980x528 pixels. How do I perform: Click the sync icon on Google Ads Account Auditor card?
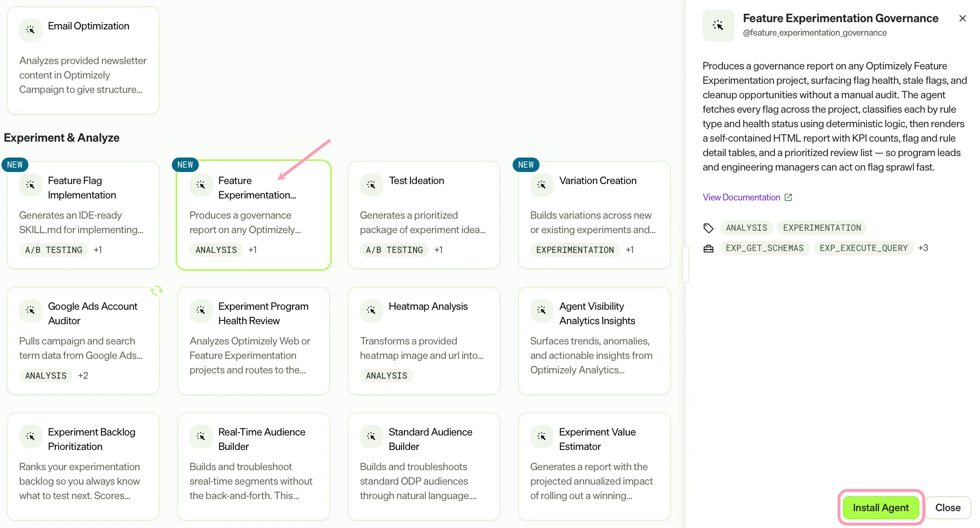[x=156, y=290]
